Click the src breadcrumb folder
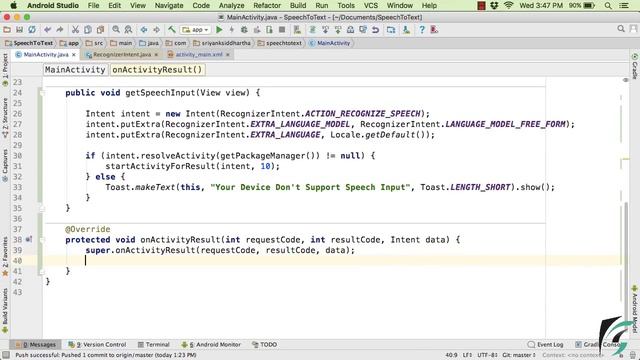The height and width of the screenshot is (360, 640). click(x=95, y=43)
